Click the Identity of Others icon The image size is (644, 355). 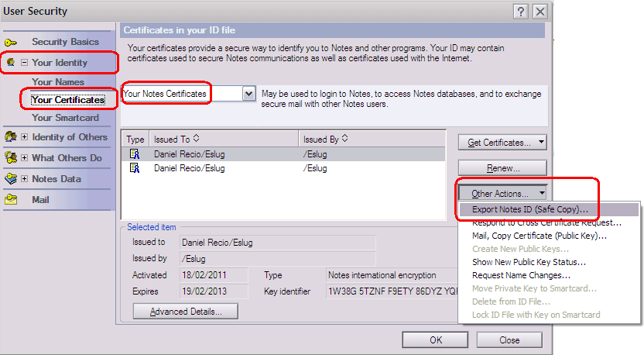pos(11,136)
